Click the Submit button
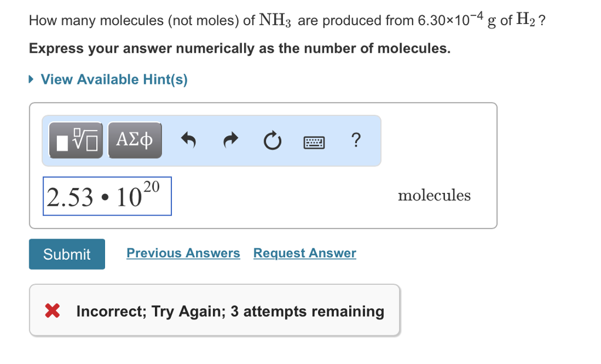This screenshot has height=364, width=601. pos(66,254)
